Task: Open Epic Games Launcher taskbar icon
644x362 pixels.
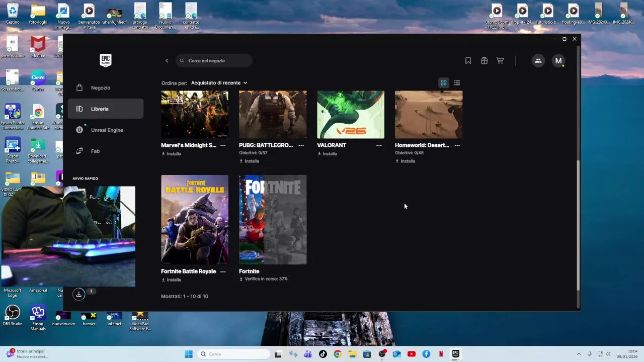Action: (x=455, y=354)
